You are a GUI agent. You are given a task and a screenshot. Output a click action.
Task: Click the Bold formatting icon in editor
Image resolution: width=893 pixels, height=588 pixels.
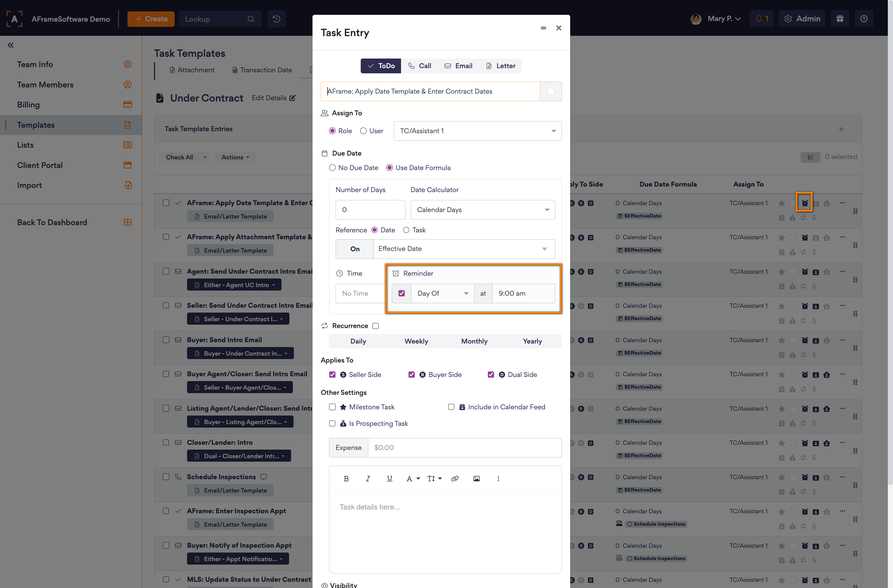346,479
